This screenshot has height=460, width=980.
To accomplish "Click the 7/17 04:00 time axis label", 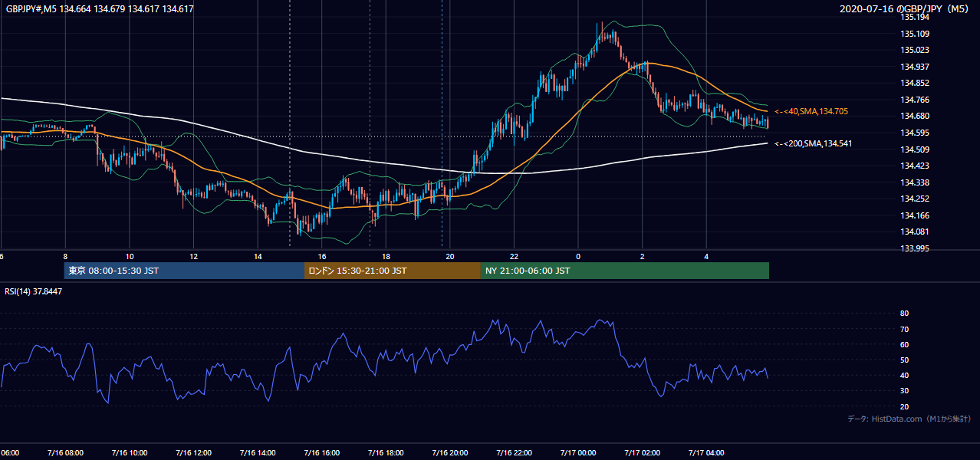I will [707, 453].
